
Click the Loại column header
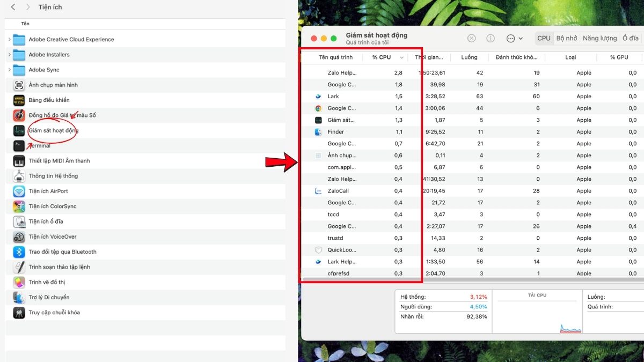[x=570, y=57]
